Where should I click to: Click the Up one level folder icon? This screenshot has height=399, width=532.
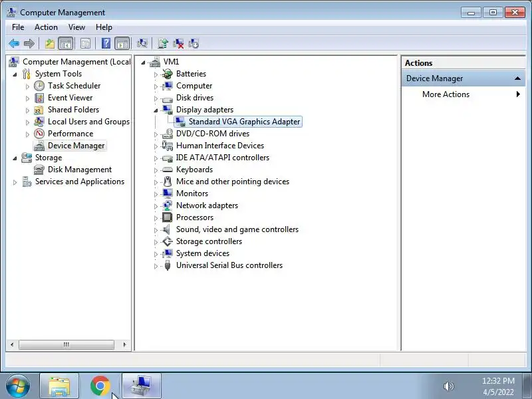pyautogui.click(x=50, y=43)
